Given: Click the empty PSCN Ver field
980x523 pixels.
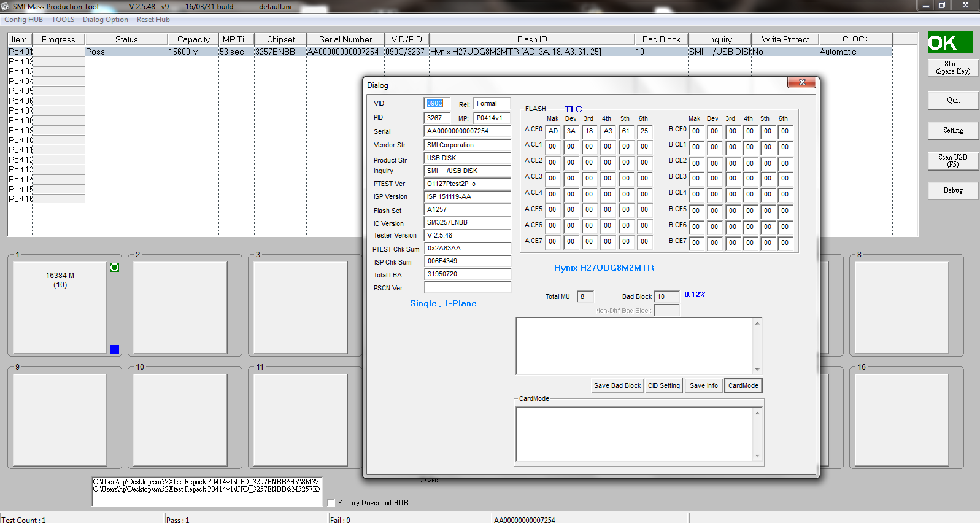Looking at the screenshot, I should pyautogui.click(x=467, y=287).
